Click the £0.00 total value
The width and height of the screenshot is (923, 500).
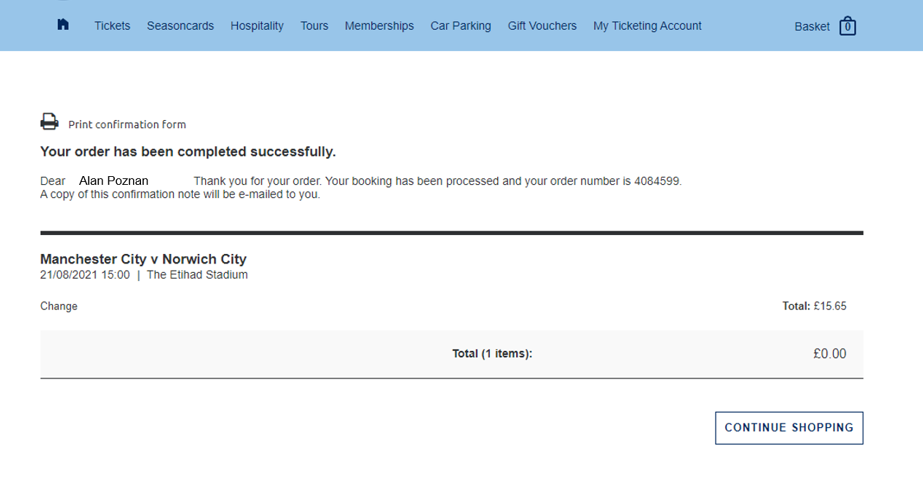tap(829, 353)
